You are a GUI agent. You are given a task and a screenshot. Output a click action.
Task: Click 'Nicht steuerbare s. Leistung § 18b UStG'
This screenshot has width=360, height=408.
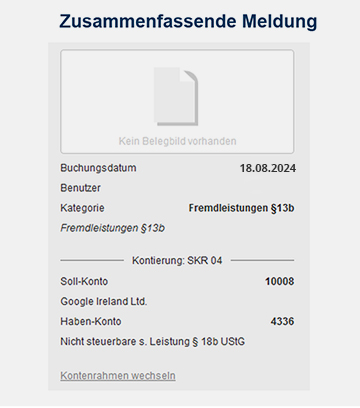[x=153, y=342]
